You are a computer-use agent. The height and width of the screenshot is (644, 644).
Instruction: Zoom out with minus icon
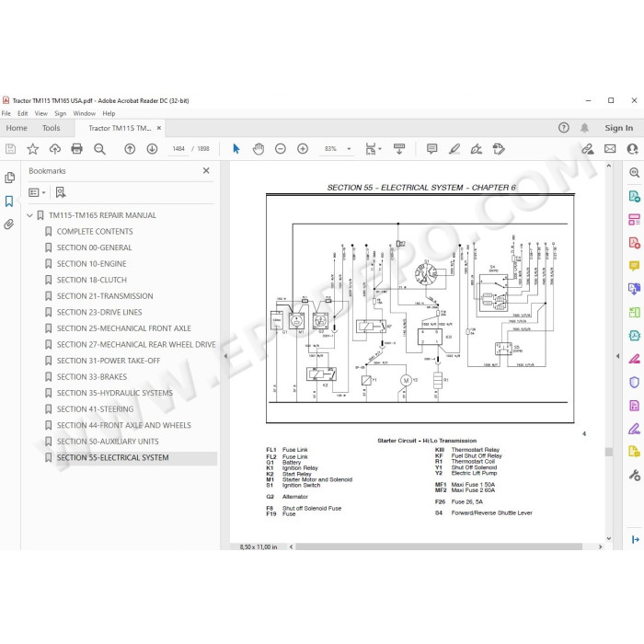pos(281,149)
